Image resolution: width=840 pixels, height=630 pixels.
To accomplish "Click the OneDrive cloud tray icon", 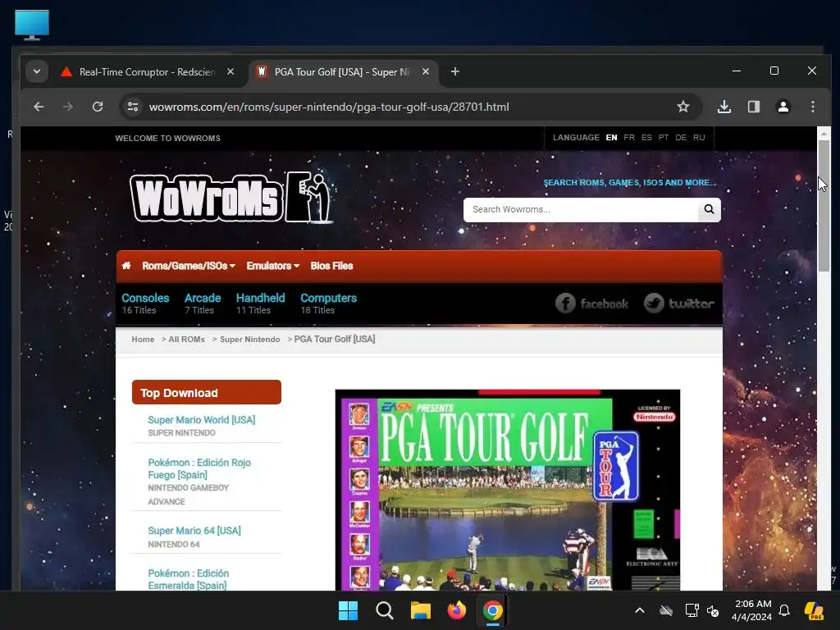I will coord(666,610).
